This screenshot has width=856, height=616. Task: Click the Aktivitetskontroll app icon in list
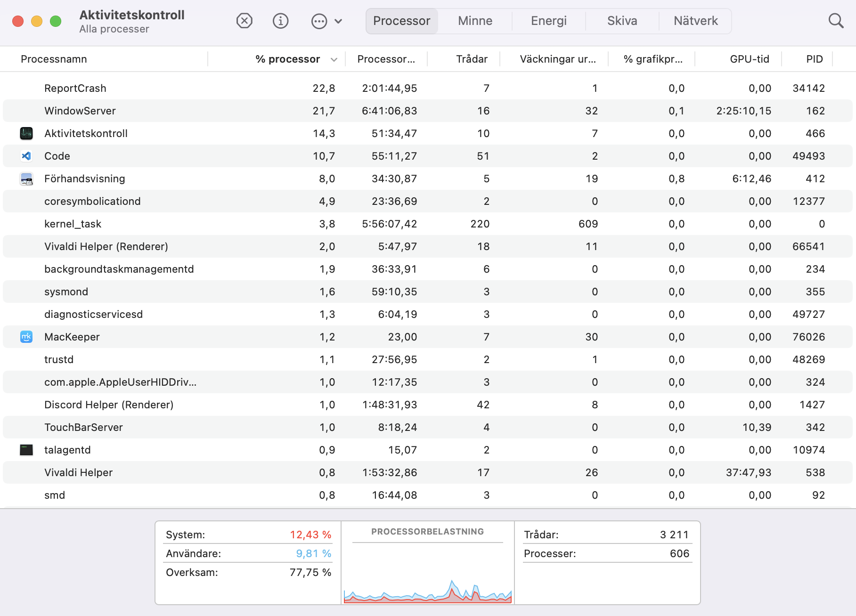(x=26, y=133)
